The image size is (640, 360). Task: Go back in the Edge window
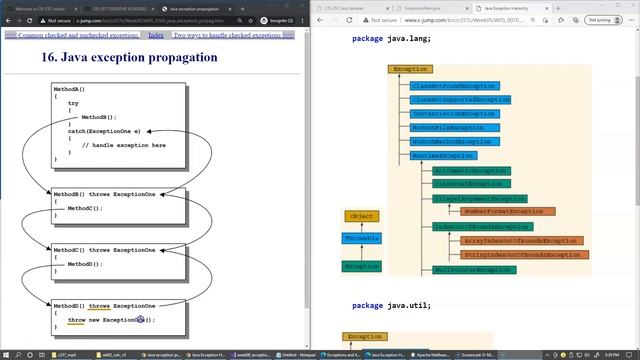tap(320, 20)
